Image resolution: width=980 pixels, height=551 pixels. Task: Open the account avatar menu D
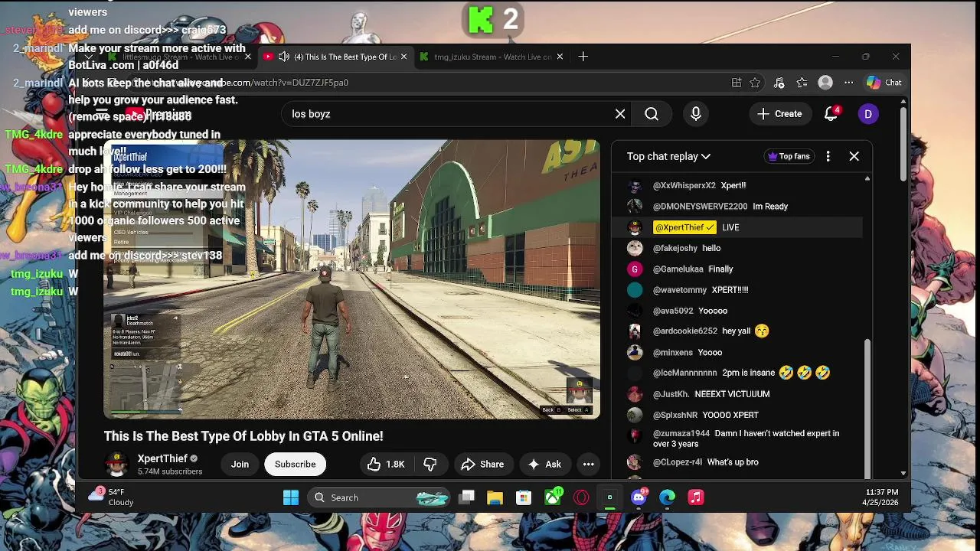pos(868,114)
